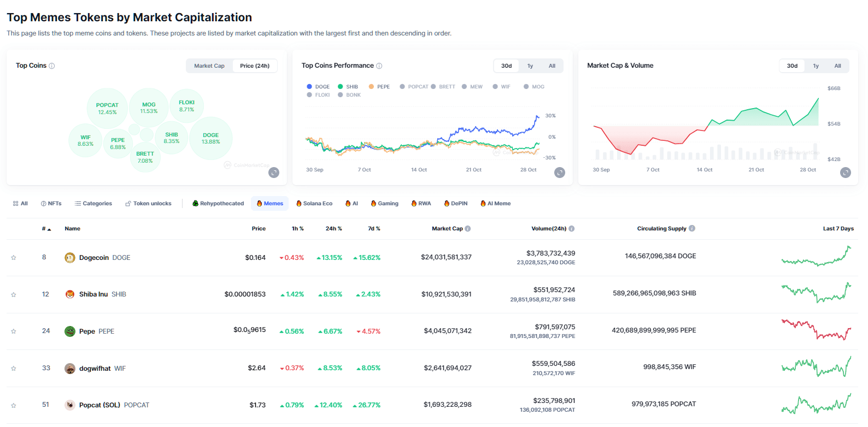Switch Top Coins view to Price (24h)
Image resolution: width=868 pixels, height=427 pixels.
click(x=255, y=66)
